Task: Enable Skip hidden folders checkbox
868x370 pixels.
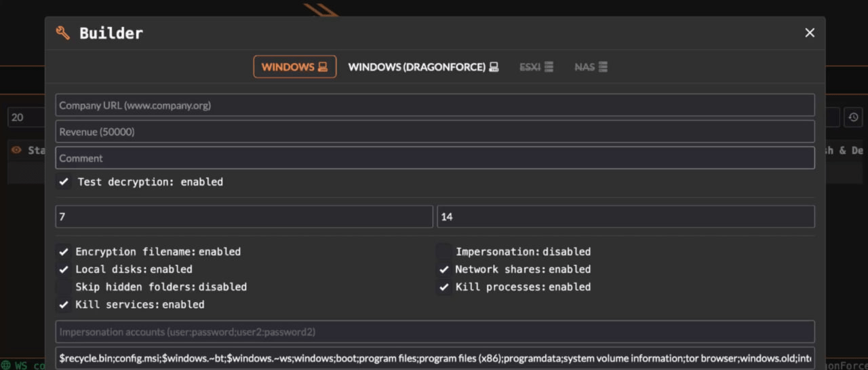Action: (x=64, y=286)
